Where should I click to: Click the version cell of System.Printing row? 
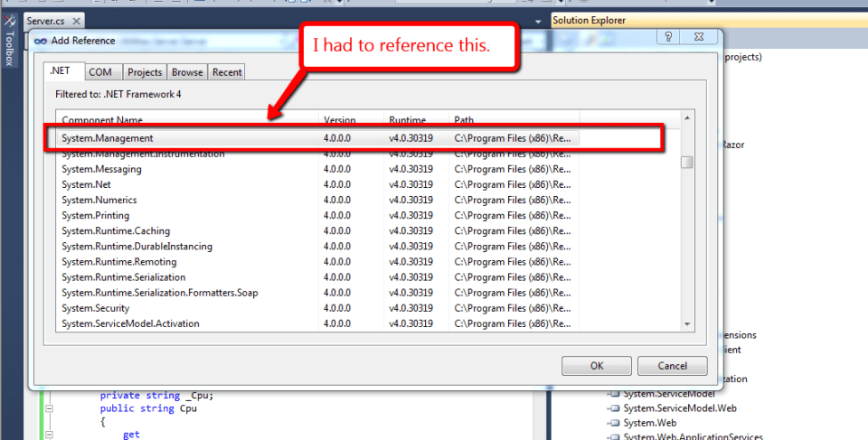coord(337,216)
